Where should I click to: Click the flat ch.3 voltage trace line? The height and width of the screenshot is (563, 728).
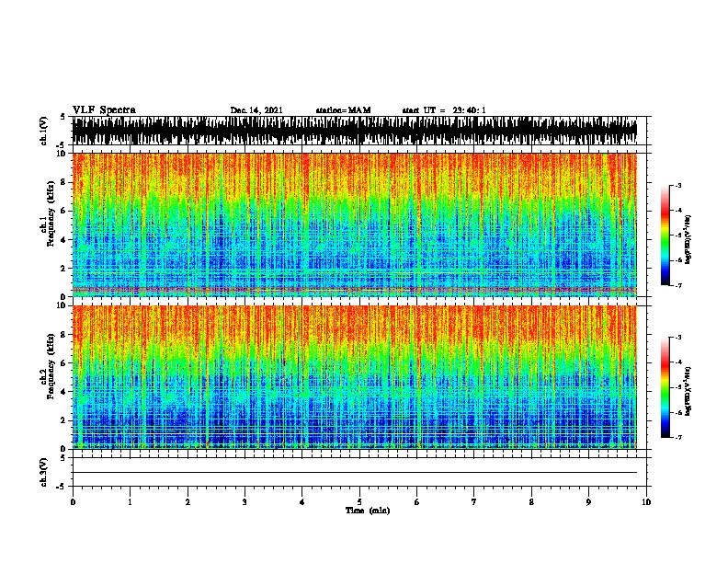point(354,473)
